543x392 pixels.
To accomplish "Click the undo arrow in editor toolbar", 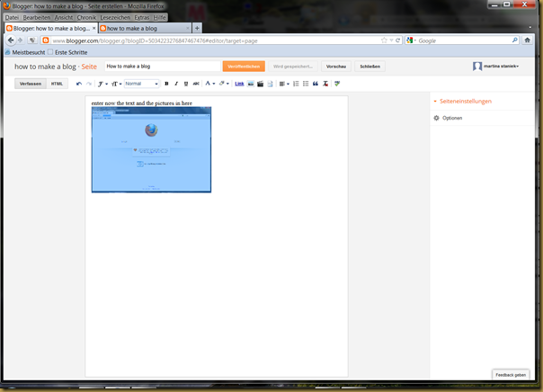I will 79,84.
